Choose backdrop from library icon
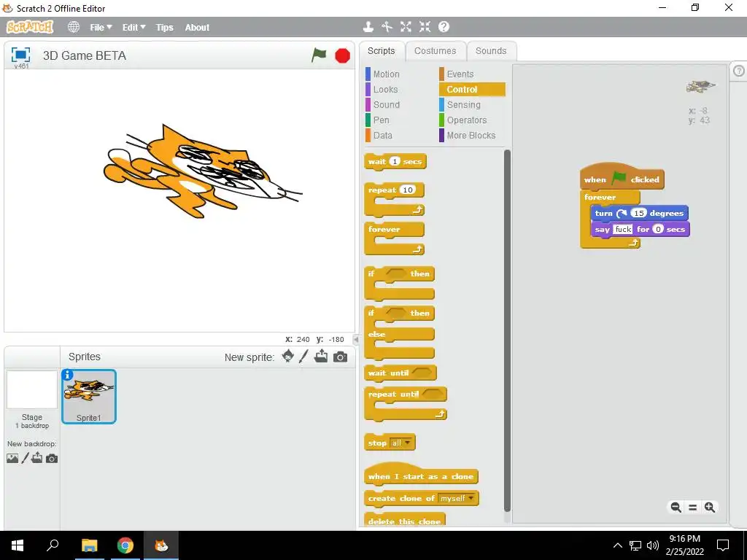This screenshot has height=560, width=747. 12,458
